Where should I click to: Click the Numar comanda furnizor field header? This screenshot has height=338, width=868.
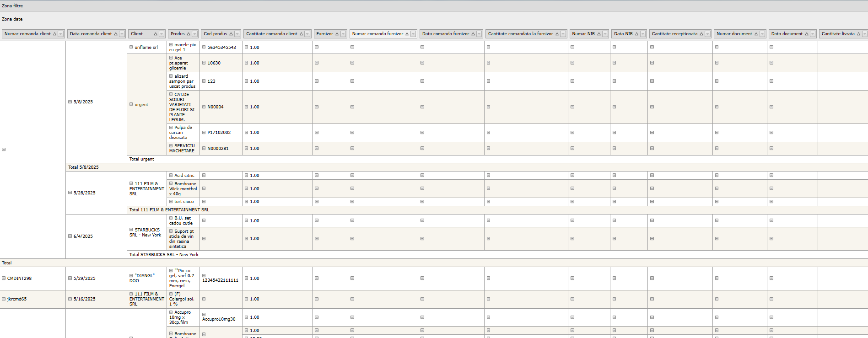[377, 34]
